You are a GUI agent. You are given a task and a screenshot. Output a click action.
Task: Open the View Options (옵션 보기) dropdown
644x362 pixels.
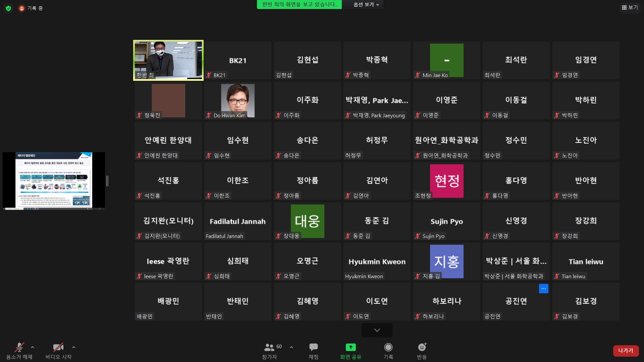click(x=366, y=5)
